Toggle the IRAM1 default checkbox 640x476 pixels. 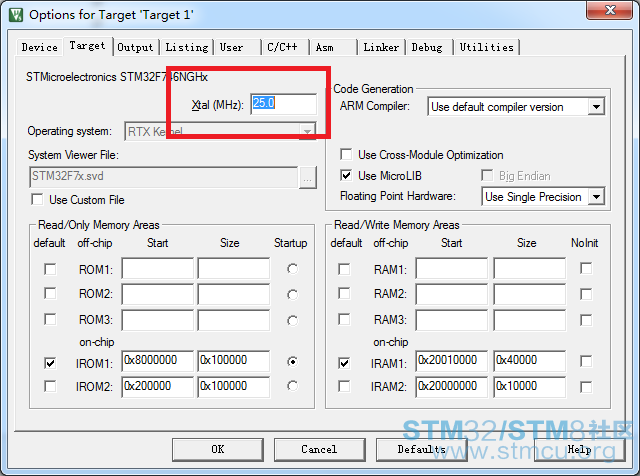(x=344, y=363)
